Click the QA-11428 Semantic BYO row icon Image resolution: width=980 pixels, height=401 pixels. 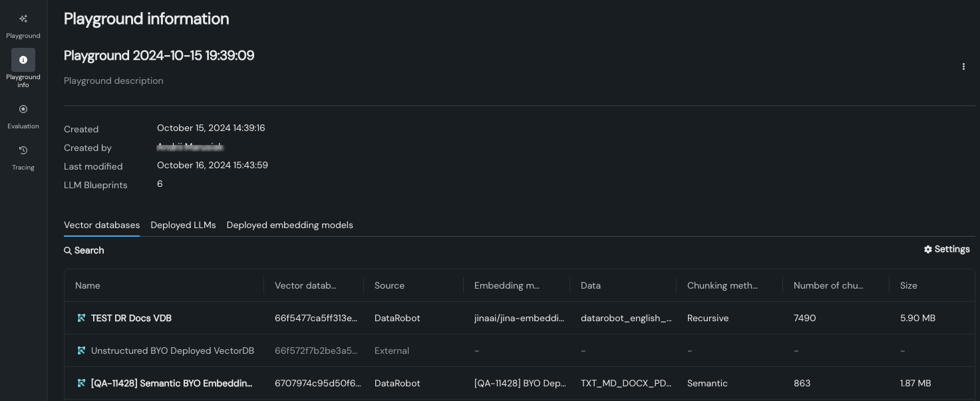point(81,383)
